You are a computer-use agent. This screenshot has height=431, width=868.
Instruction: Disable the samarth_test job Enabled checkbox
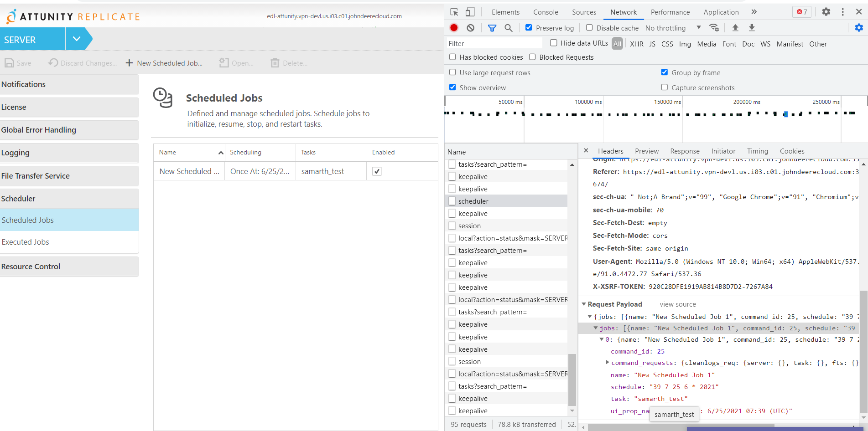click(376, 171)
